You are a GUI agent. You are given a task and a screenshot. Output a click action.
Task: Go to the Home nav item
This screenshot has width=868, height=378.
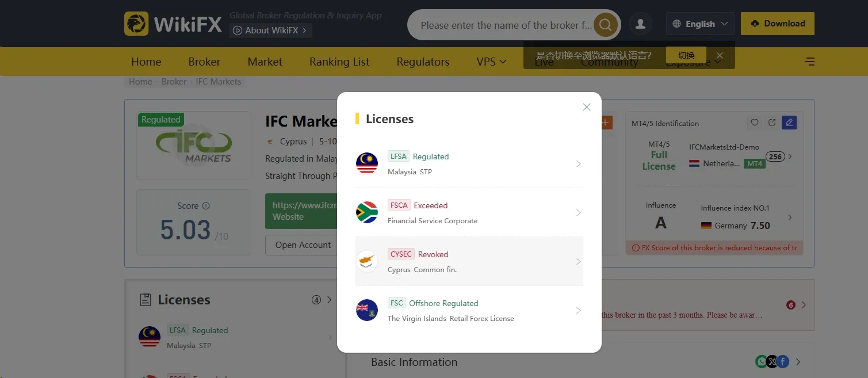(x=146, y=62)
